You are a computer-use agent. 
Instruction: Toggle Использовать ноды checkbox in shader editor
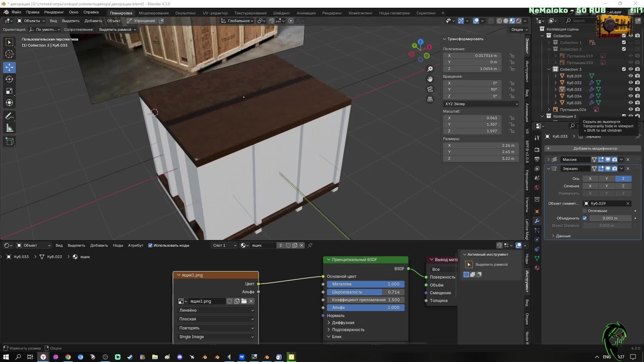(x=150, y=245)
